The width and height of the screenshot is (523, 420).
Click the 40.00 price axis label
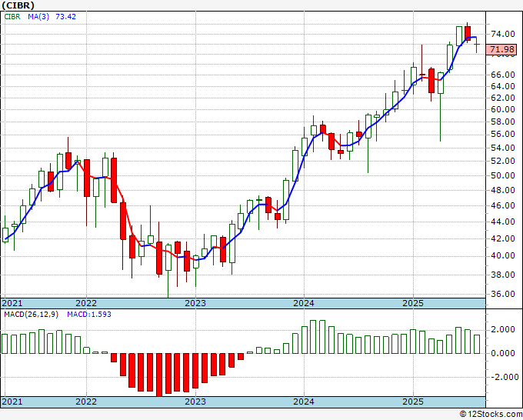503,255
